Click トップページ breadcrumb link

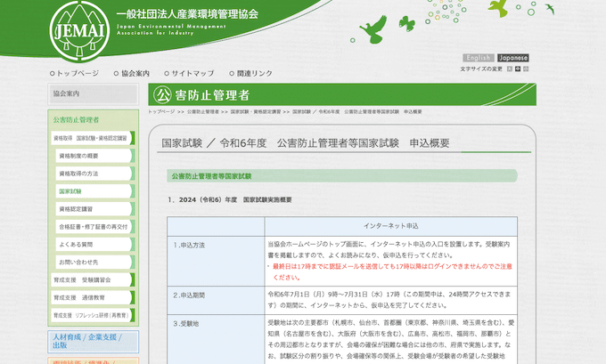tap(161, 112)
